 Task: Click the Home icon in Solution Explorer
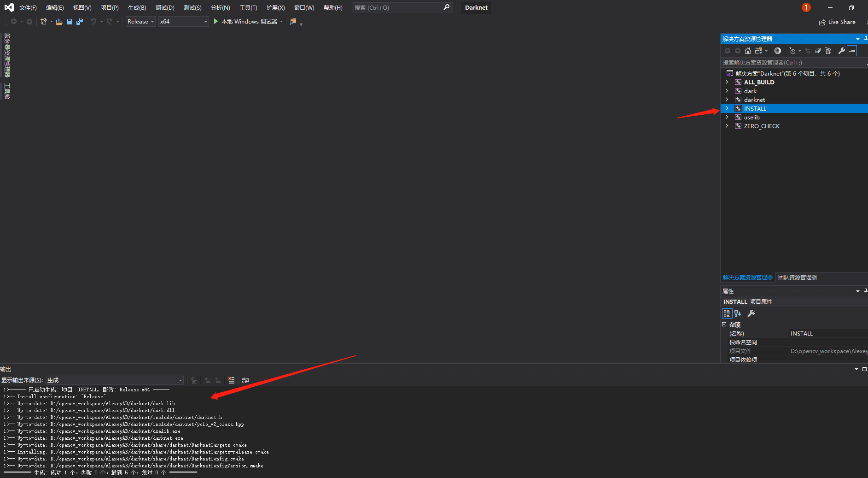coord(748,51)
